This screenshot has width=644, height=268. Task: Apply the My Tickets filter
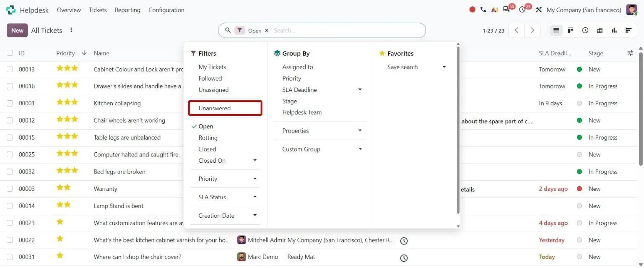pos(212,67)
